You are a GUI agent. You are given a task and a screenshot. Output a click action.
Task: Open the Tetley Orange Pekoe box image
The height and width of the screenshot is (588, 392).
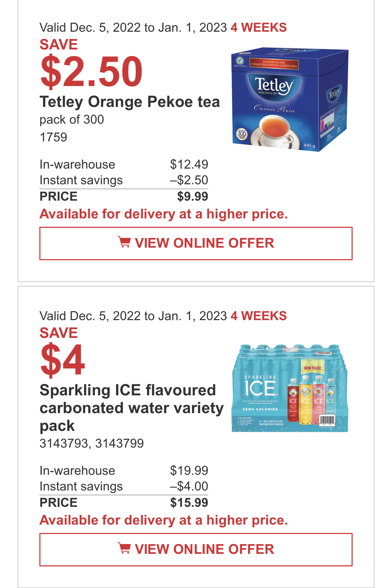tap(290, 99)
